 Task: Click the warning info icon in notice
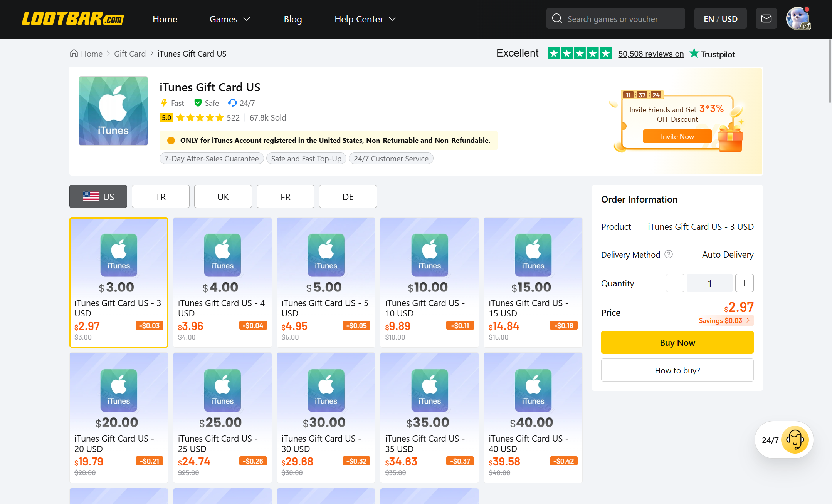(171, 141)
